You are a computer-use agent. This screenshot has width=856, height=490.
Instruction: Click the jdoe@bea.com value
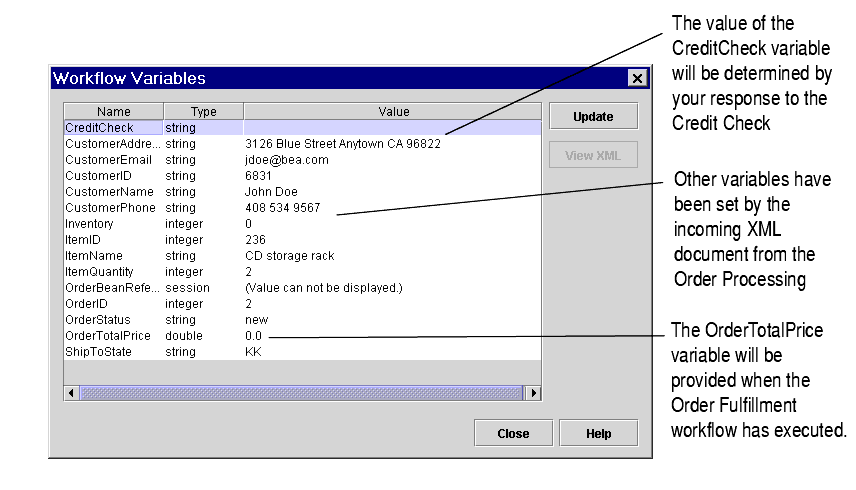(x=287, y=160)
